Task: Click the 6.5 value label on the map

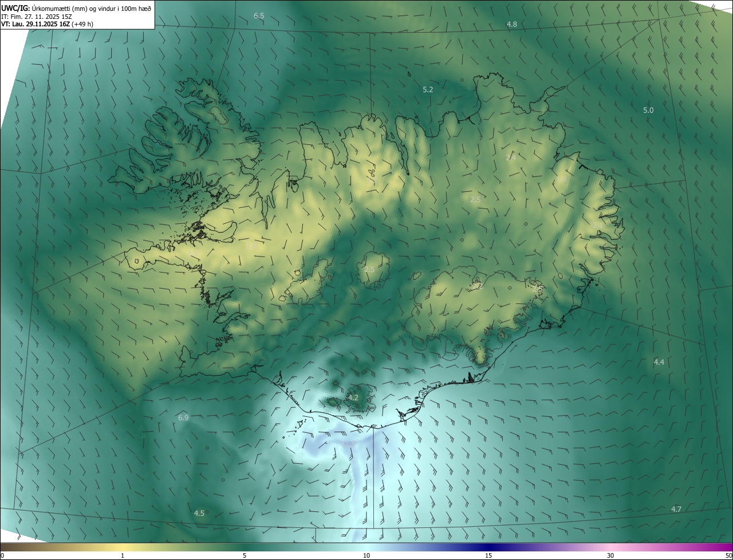Action: pyautogui.click(x=259, y=15)
